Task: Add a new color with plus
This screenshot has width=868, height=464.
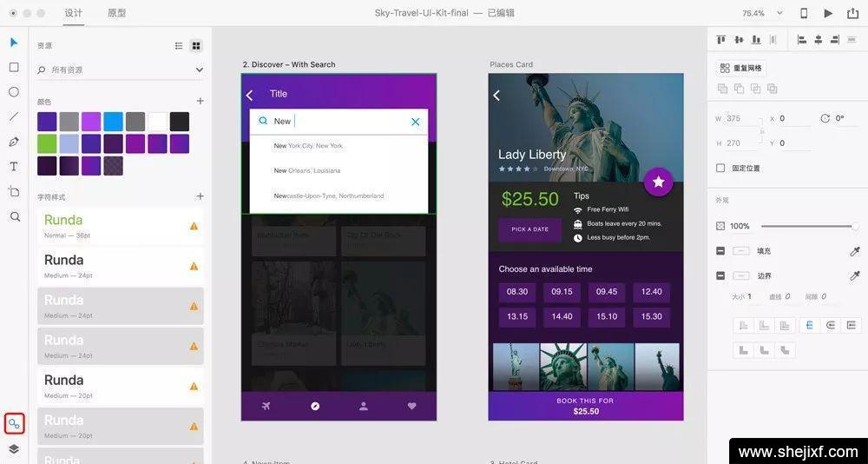Action: coord(200,102)
